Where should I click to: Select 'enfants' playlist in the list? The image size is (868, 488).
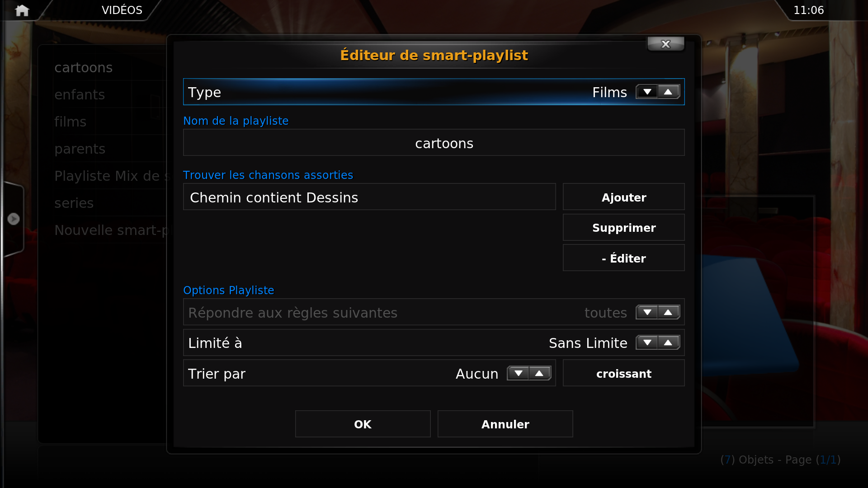coord(80,94)
